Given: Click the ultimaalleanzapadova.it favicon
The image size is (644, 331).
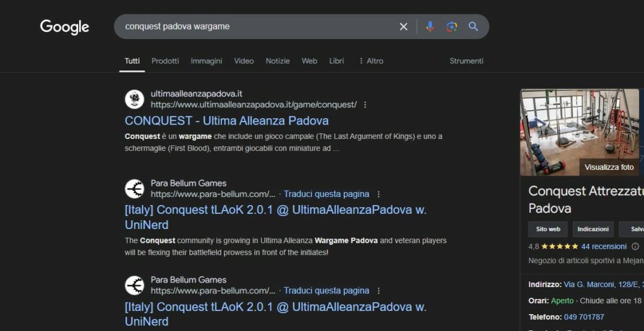Looking at the screenshot, I should [x=135, y=99].
